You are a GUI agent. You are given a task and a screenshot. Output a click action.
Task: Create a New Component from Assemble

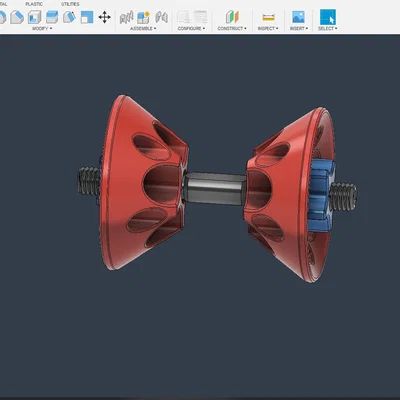click(x=144, y=17)
